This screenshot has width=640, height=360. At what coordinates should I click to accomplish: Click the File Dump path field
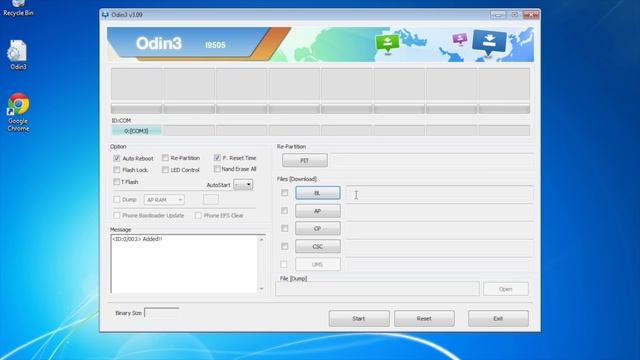(377, 289)
